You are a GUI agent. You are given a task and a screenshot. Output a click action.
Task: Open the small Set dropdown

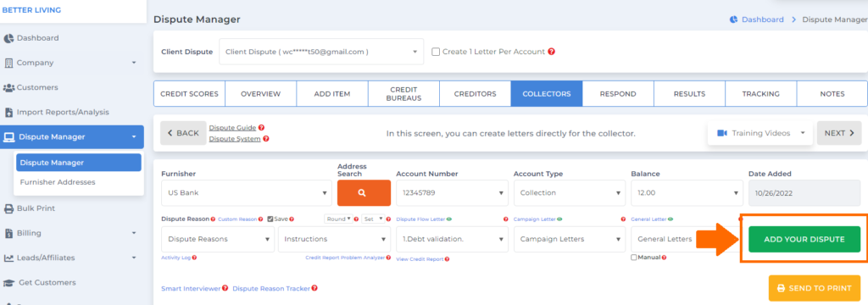373,219
